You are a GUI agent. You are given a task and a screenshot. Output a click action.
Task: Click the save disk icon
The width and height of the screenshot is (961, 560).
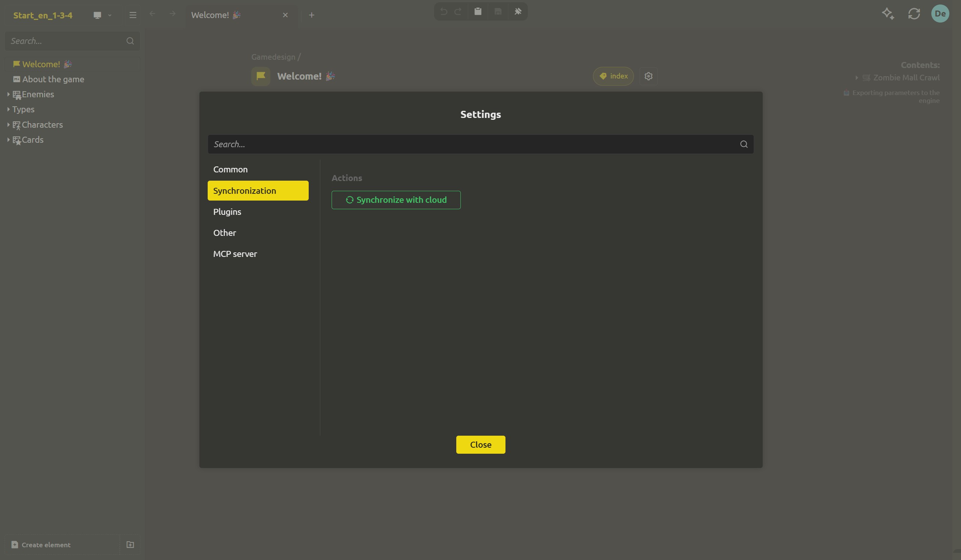pyautogui.click(x=498, y=11)
